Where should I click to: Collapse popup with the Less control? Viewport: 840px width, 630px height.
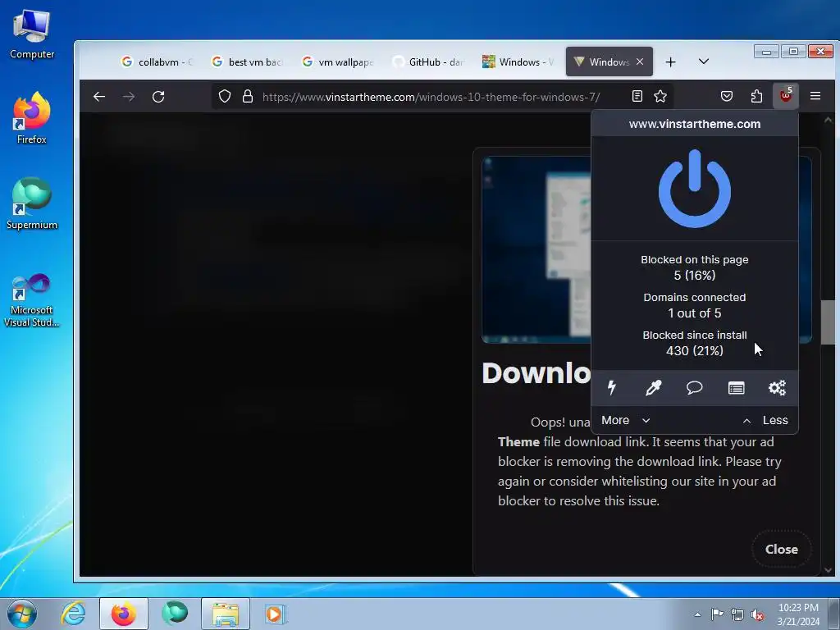765,421
